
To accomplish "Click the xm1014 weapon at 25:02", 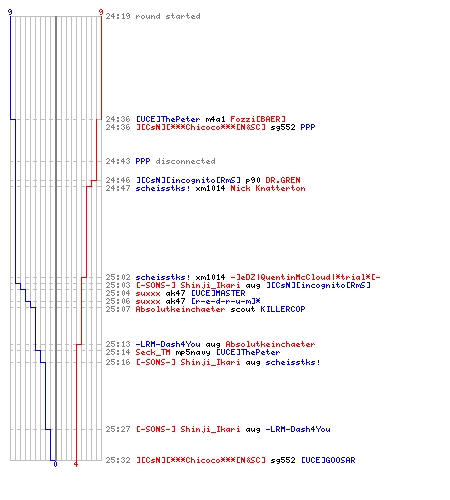I will (210, 277).
